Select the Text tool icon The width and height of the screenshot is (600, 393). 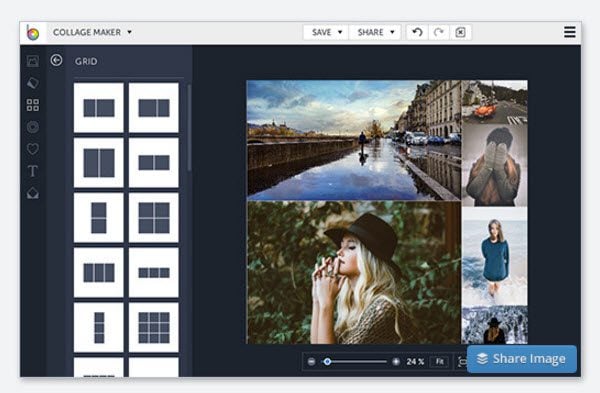[x=33, y=171]
